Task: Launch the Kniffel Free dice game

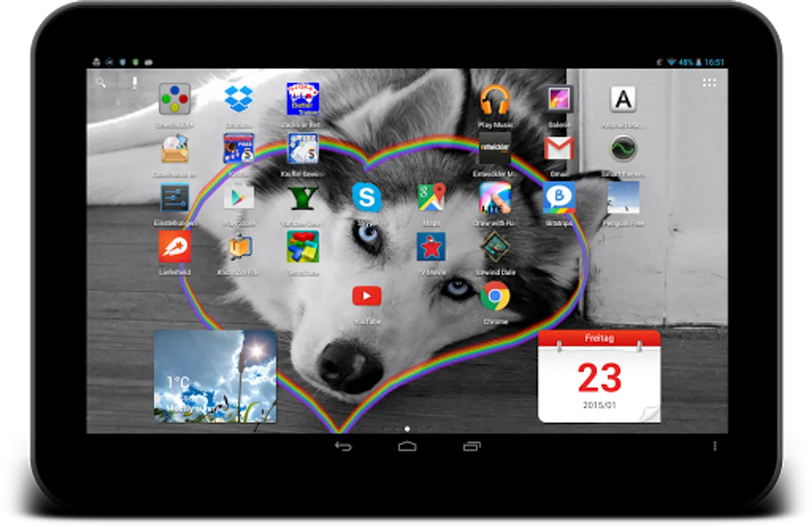Action: click(239, 148)
